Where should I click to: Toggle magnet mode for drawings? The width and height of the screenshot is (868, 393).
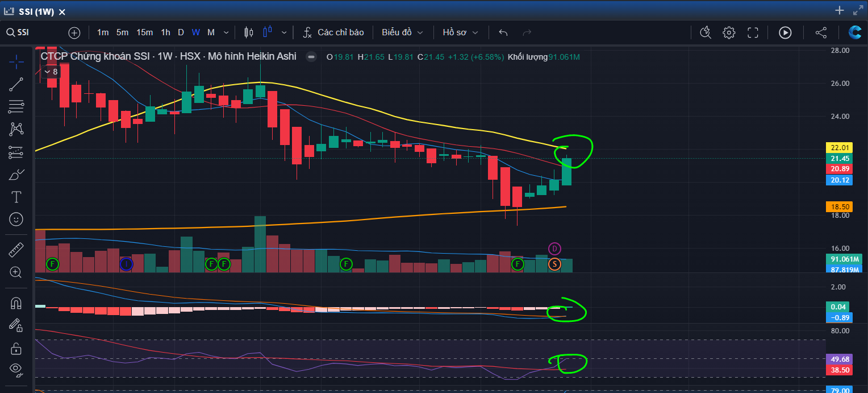point(16,303)
